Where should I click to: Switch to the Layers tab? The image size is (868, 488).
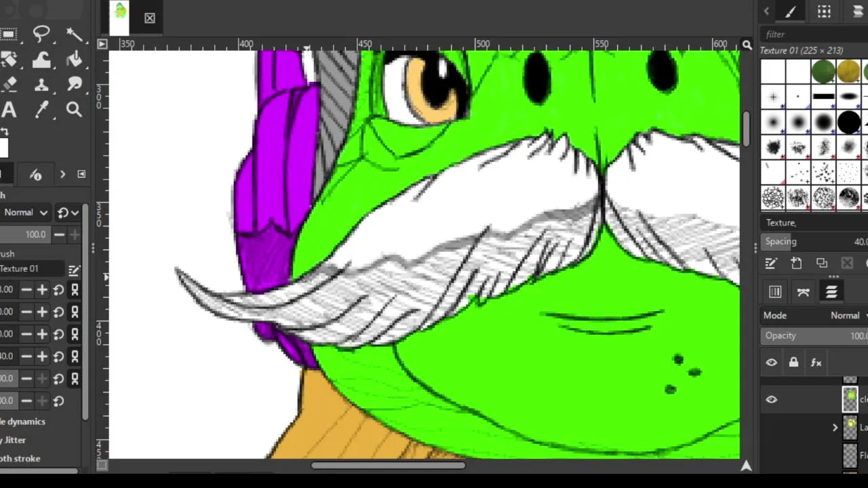(831, 292)
